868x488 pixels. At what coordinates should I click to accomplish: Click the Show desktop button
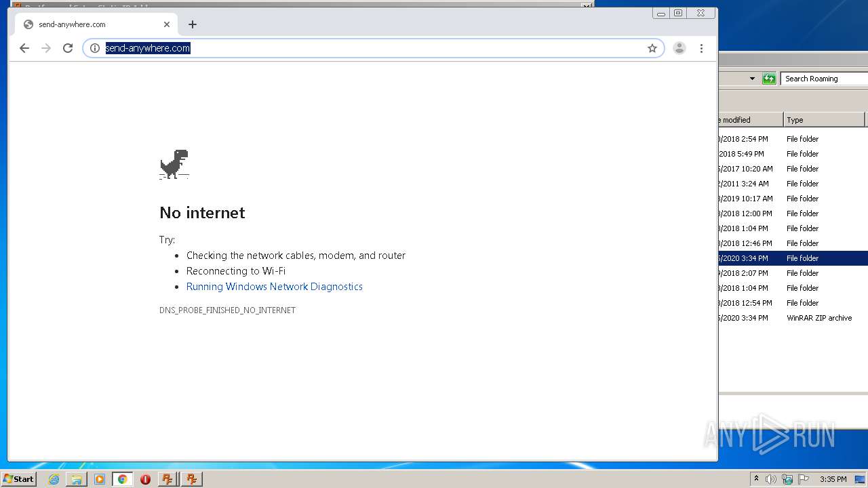tap(859, 479)
